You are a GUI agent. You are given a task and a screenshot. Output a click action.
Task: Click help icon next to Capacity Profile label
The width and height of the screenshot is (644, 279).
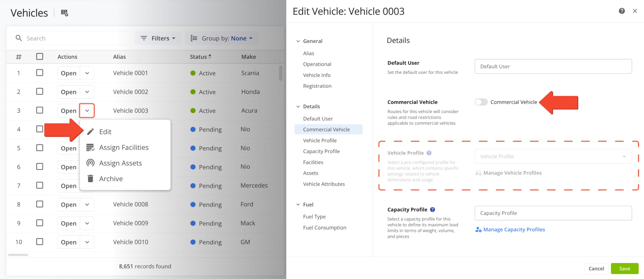click(x=432, y=210)
